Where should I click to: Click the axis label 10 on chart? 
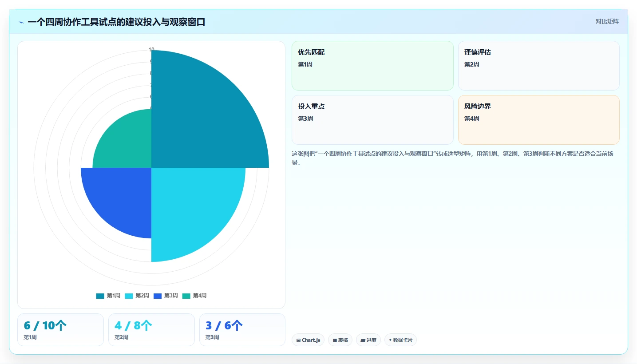click(x=151, y=50)
